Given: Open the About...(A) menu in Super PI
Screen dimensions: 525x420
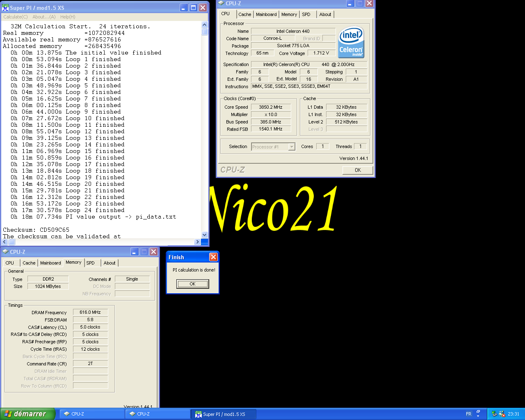Looking at the screenshot, I should [x=44, y=17].
